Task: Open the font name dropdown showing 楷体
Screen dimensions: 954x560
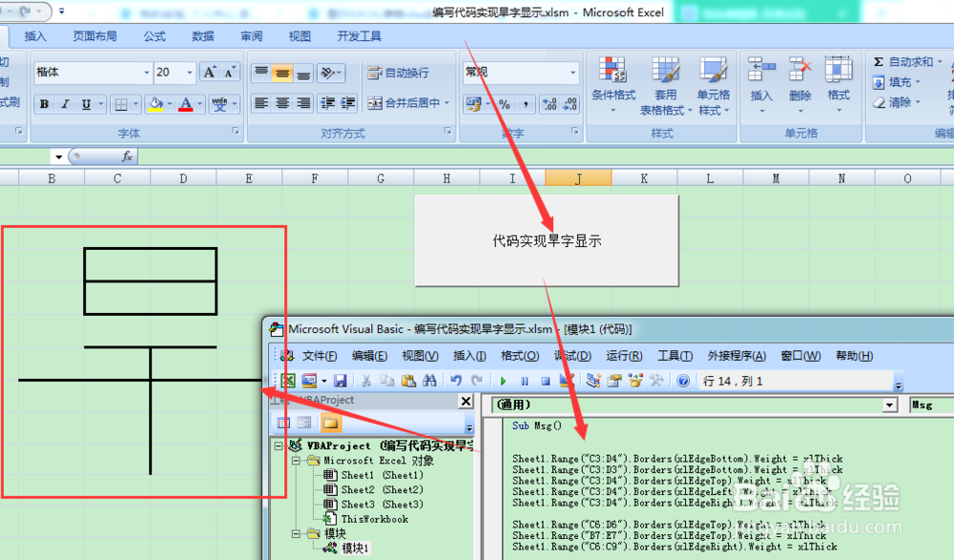Action: [146, 73]
